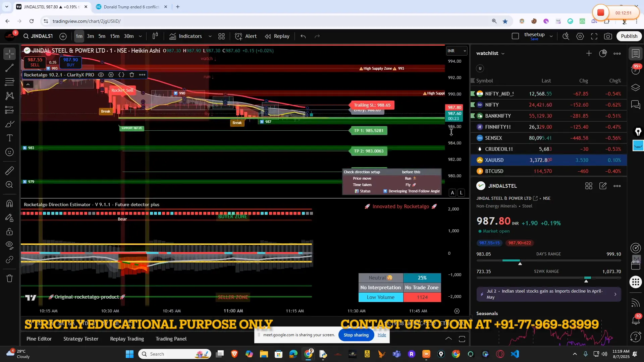Viewport: 644px width, 362px height.
Task: Hide the screen sharing notification
Action: (x=382, y=335)
